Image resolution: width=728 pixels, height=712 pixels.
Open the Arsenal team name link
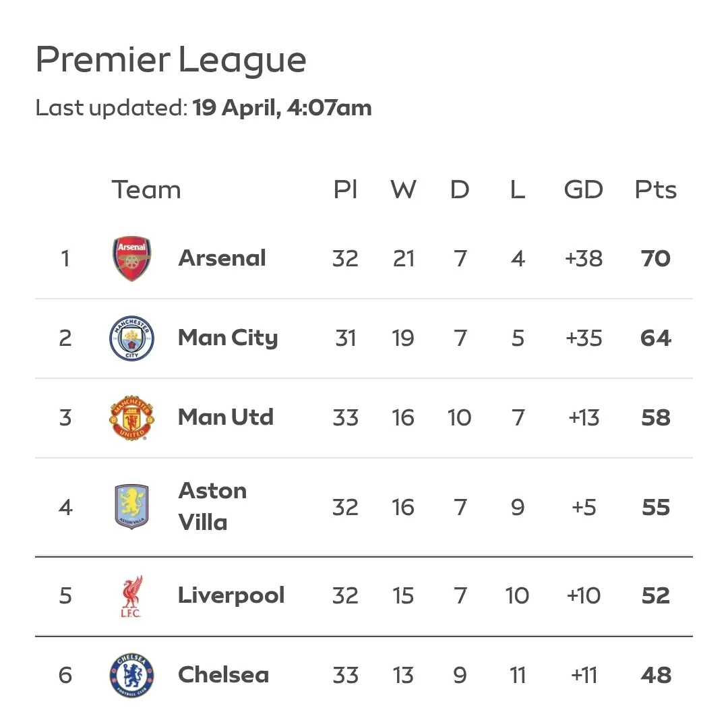point(222,258)
